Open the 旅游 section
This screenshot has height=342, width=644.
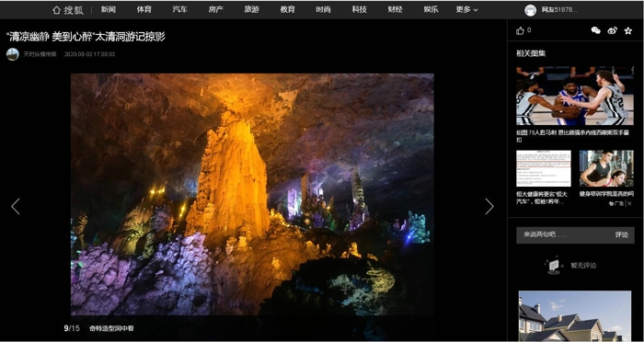click(x=252, y=10)
